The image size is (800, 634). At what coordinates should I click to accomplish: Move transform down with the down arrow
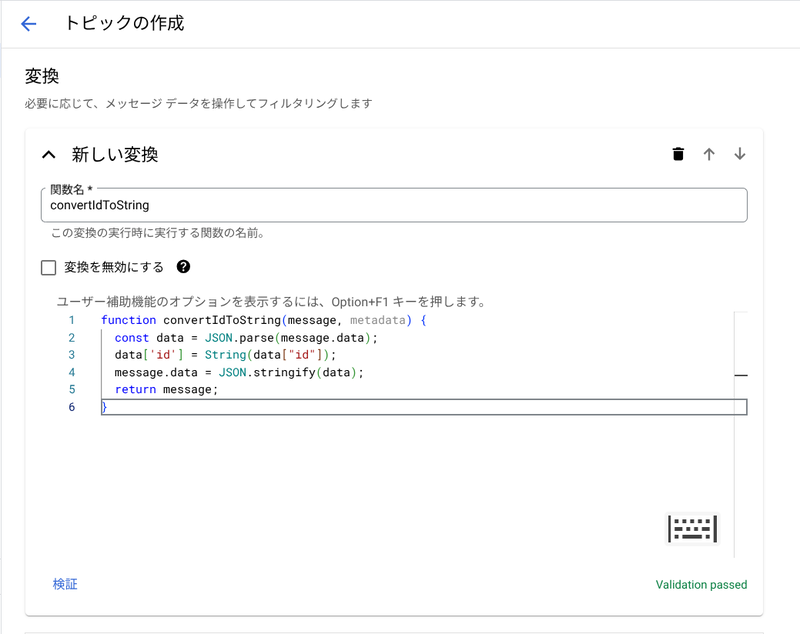coord(739,154)
